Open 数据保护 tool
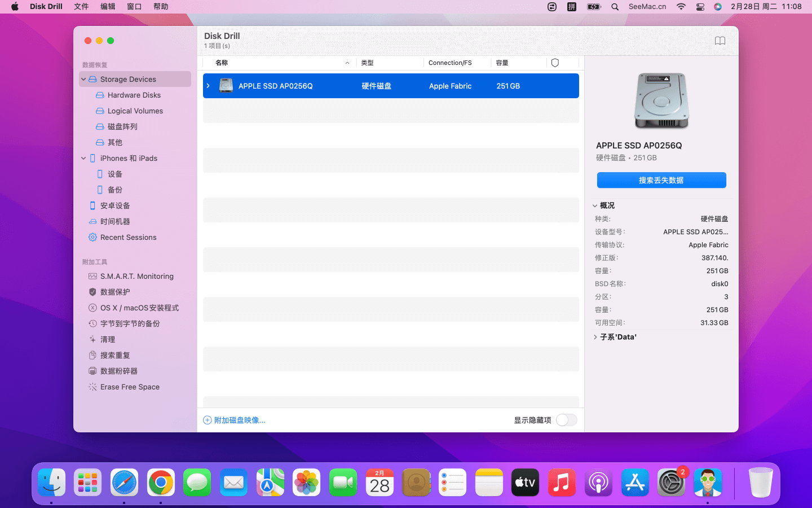The height and width of the screenshot is (508, 812). click(115, 292)
